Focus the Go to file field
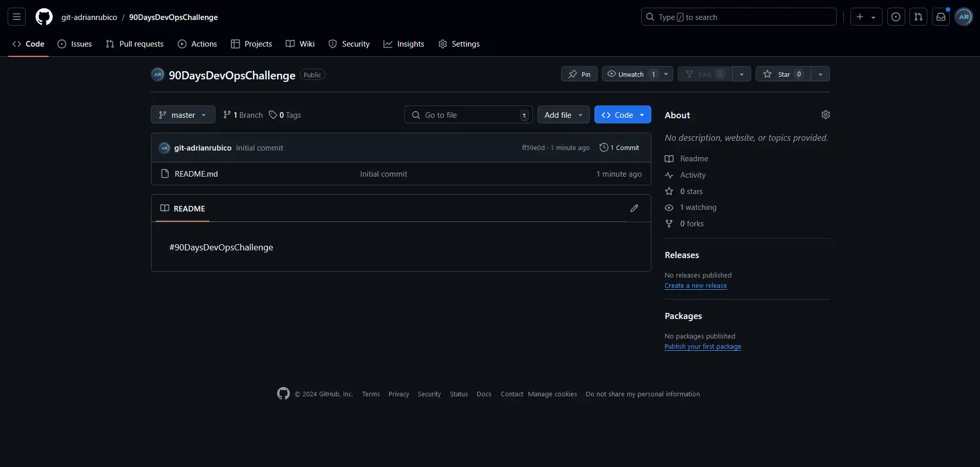The image size is (980, 467). [468, 115]
